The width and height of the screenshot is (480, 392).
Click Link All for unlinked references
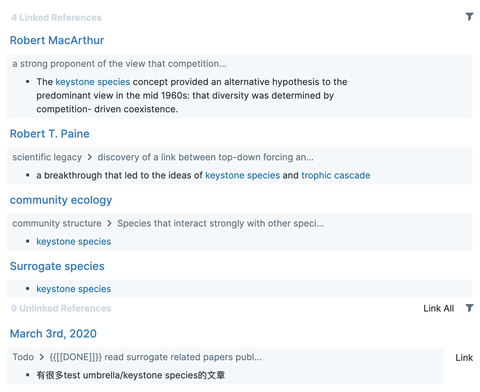click(x=439, y=308)
